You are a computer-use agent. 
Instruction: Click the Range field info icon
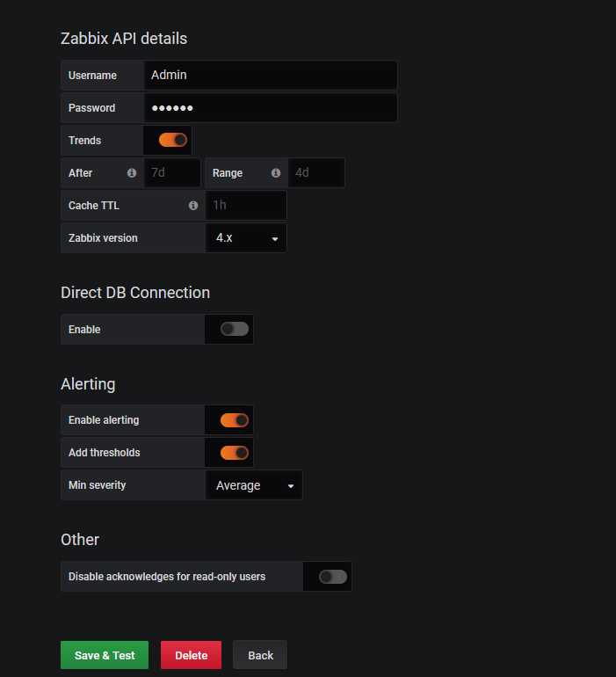(x=276, y=172)
